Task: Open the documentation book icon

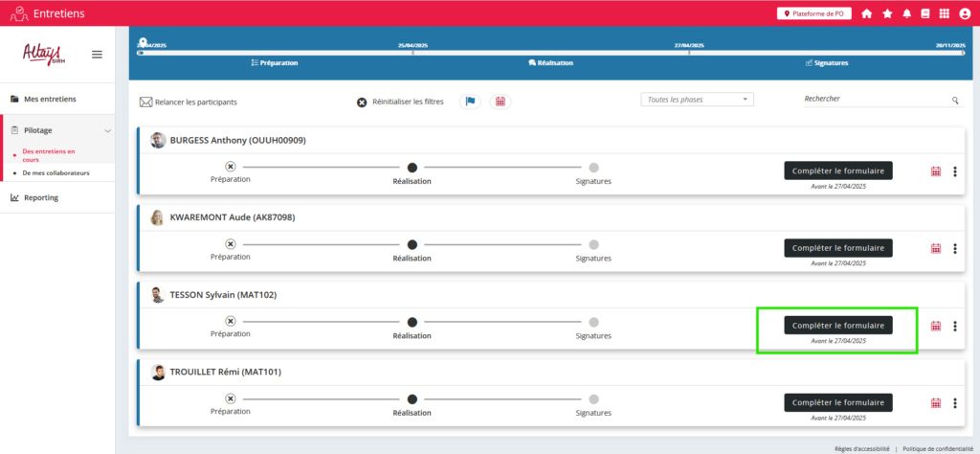Action: pos(924,13)
